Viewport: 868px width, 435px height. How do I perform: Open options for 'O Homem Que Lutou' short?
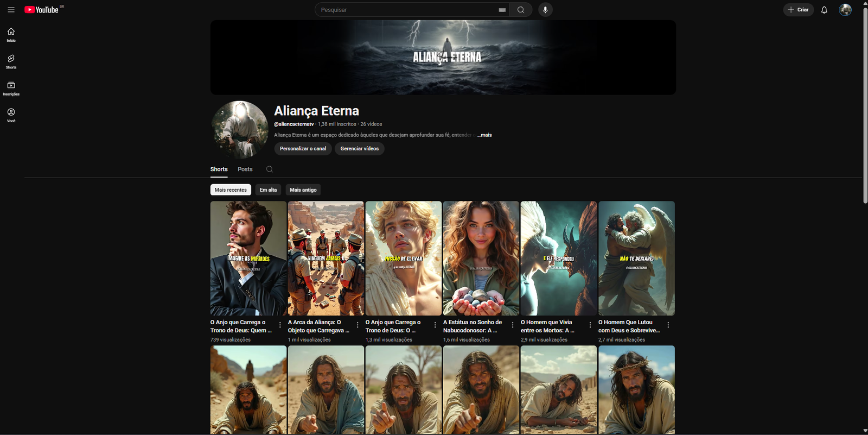[668, 325]
